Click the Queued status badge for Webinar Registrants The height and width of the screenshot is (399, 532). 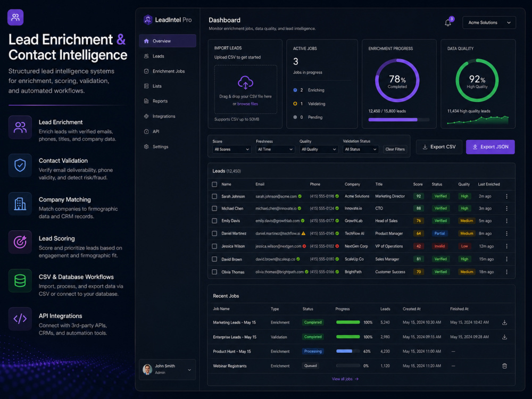(311, 366)
